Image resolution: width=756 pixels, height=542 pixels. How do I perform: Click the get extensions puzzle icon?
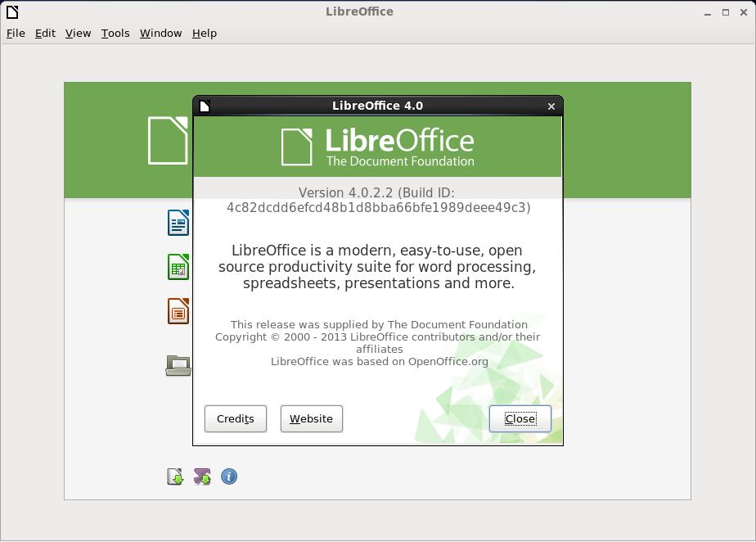tap(202, 477)
